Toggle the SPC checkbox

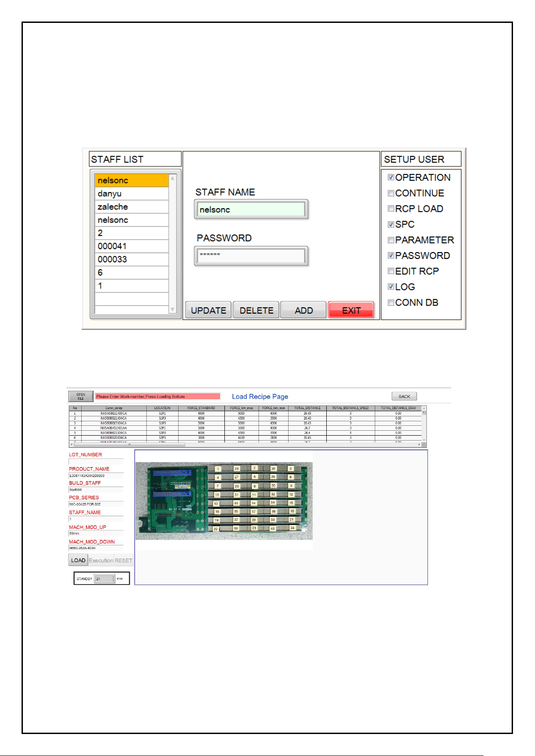[x=391, y=224]
